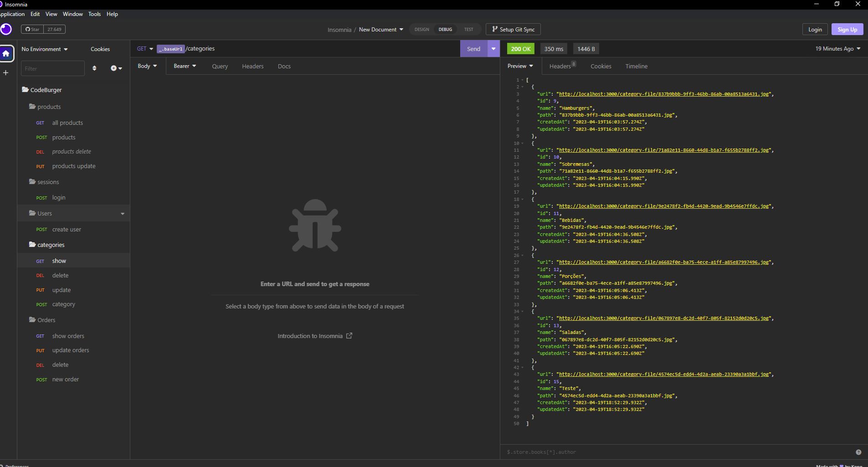Viewport: 868px width, 467px height.
Task: Open the Edit menu
Action: [35, 14]
